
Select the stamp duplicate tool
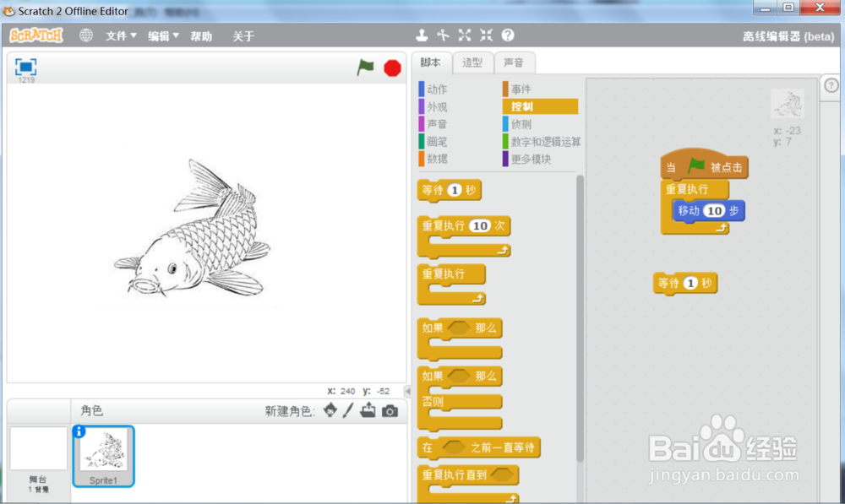pos(422,35)
